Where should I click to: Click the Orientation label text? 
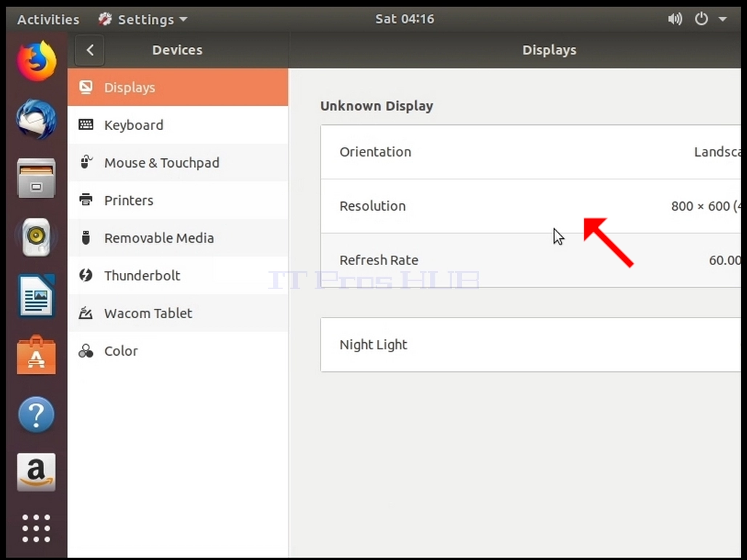click(x=375, y=152)
